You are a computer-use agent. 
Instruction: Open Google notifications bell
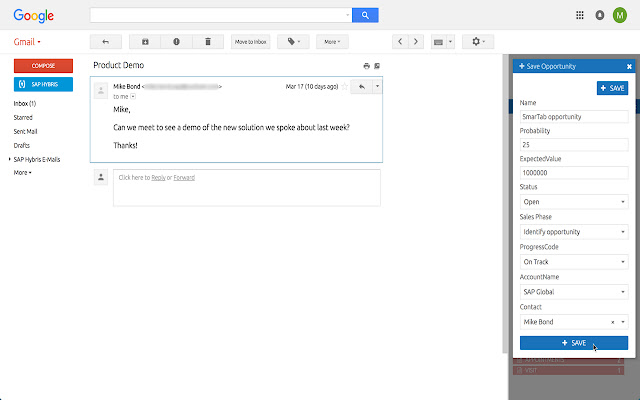click(600, 16)
